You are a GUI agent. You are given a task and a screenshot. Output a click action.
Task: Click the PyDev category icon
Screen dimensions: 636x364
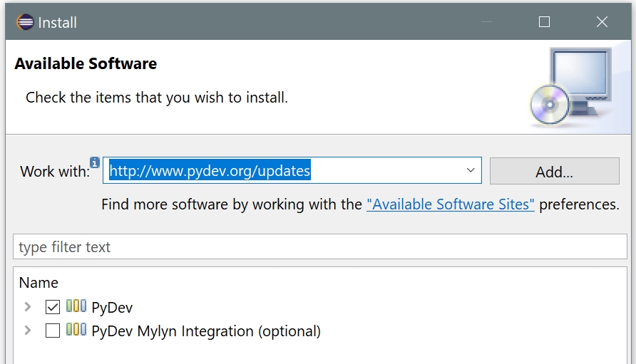(x=76, y=307)
